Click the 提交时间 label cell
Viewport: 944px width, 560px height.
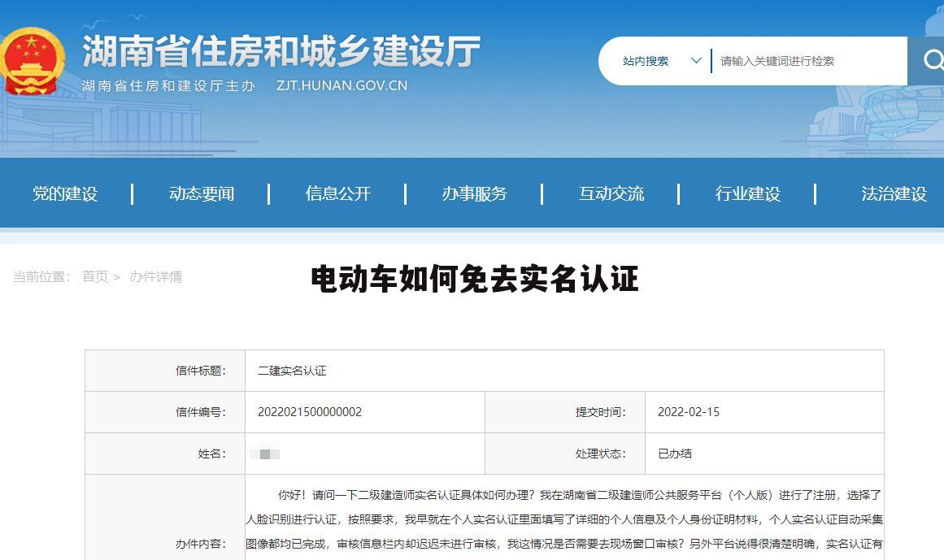565,412
